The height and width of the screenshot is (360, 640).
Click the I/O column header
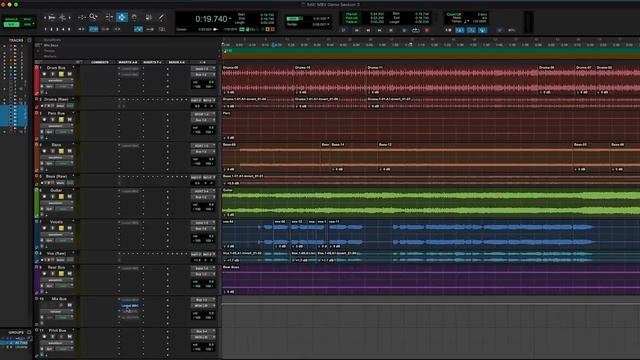202,62
